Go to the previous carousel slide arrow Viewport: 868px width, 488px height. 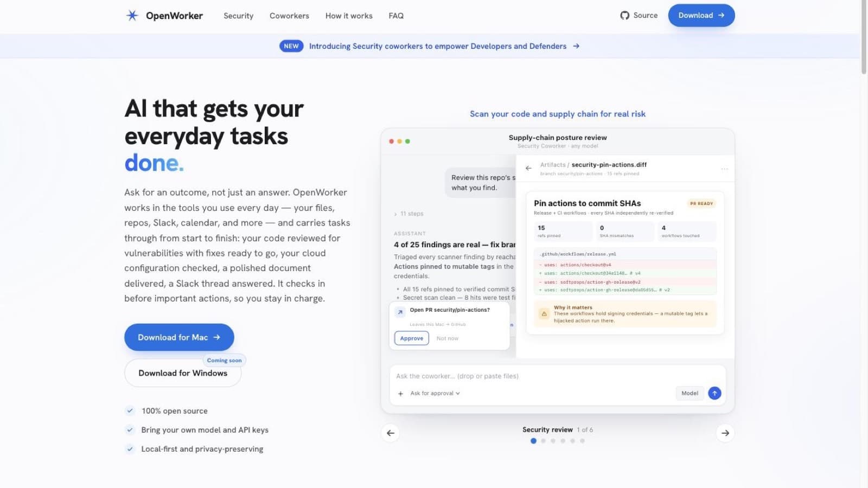click(x=391, y=433)
